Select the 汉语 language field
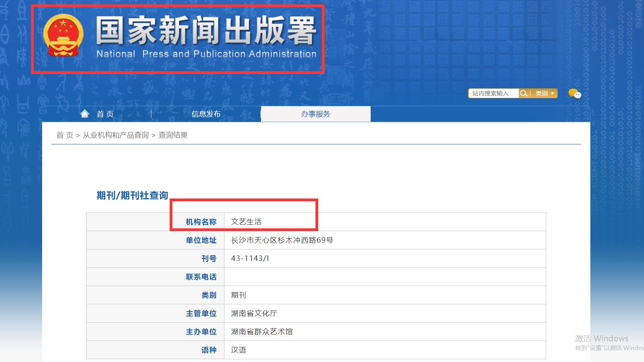 [238, 350]
